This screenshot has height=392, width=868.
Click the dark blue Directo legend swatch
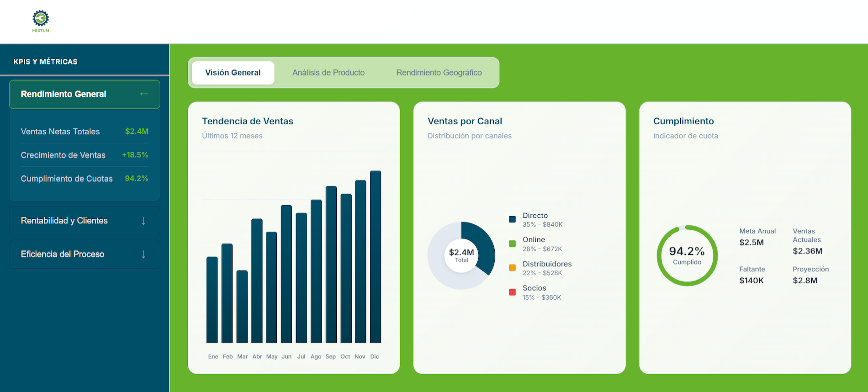point(512,219)
